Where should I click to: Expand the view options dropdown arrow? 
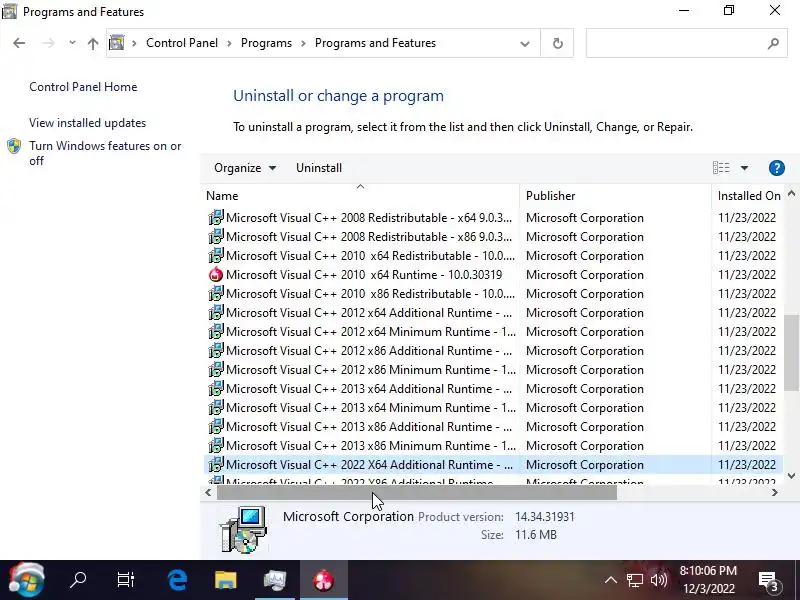tap(744, 168)
